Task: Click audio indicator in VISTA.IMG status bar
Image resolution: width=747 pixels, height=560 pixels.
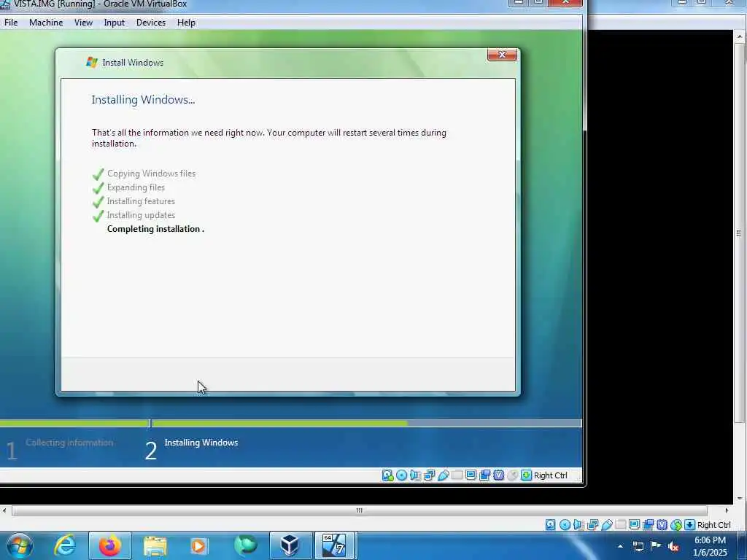Action: coord(415,475)
